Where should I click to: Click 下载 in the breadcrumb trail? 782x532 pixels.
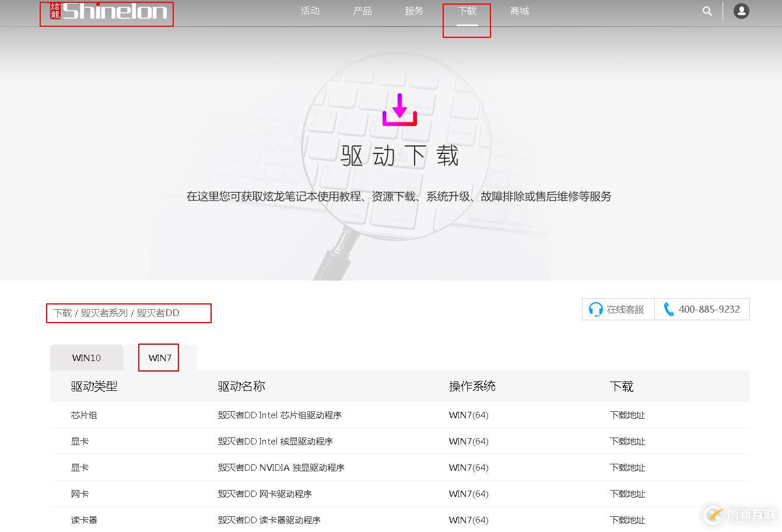(x=62, y=313)
